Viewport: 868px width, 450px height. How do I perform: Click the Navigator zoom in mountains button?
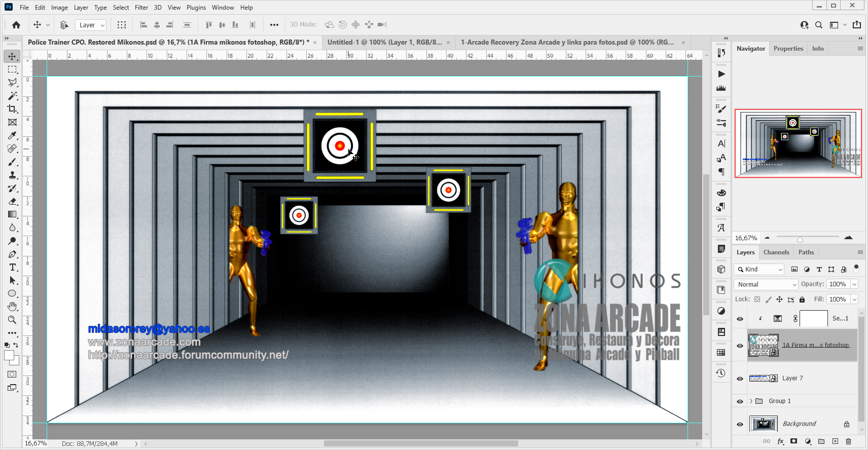coord(848,238)
